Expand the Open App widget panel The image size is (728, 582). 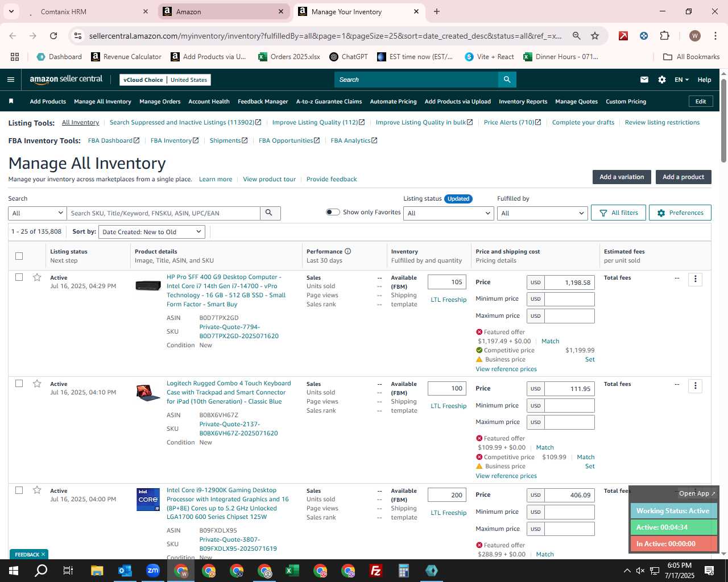(697, 493)
